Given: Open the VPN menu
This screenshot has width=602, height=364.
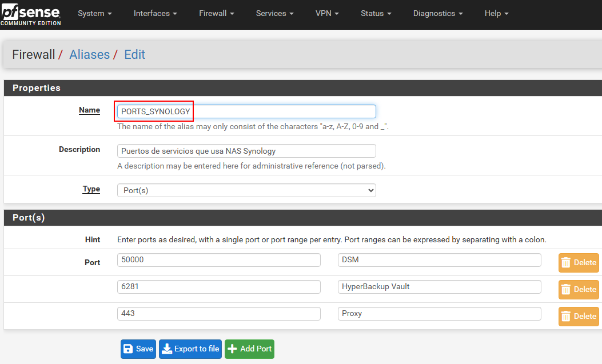Looking at the screenshot, I should tap(327, 13).
